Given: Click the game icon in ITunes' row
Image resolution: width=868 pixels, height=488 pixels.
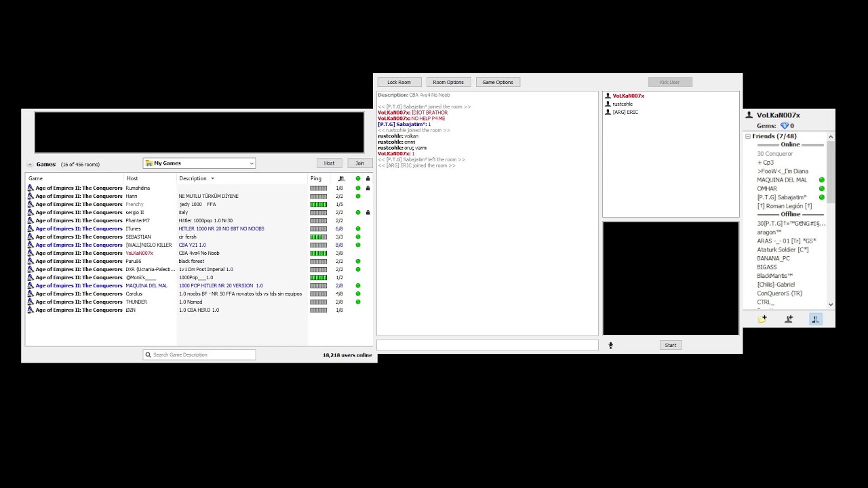Looking at the screenshot, I should (31, 228).
